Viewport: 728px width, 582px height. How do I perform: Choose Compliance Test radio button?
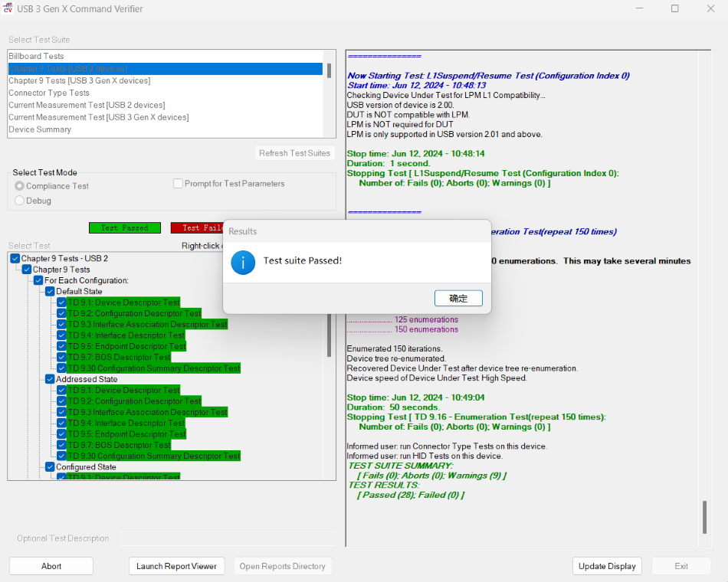19,186
